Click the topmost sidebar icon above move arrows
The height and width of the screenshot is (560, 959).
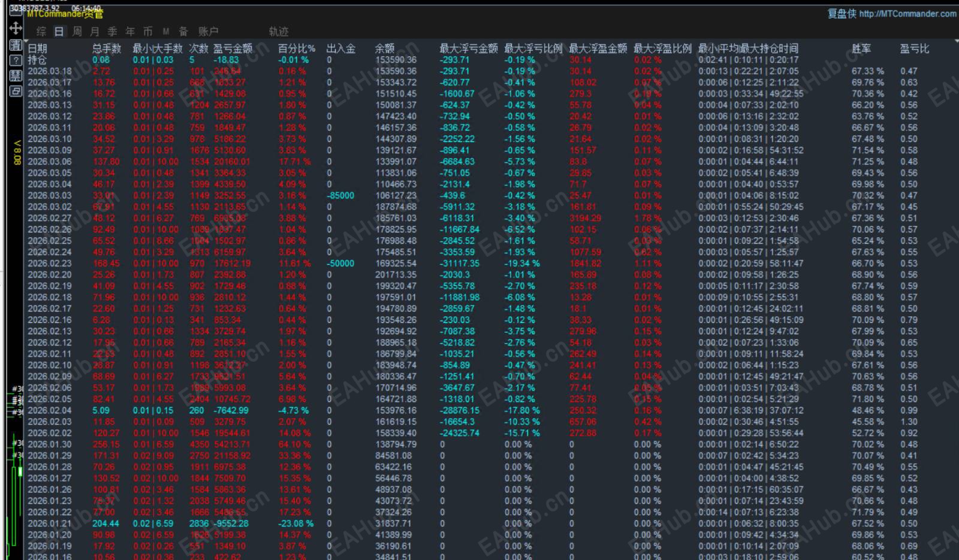[16, 10]
